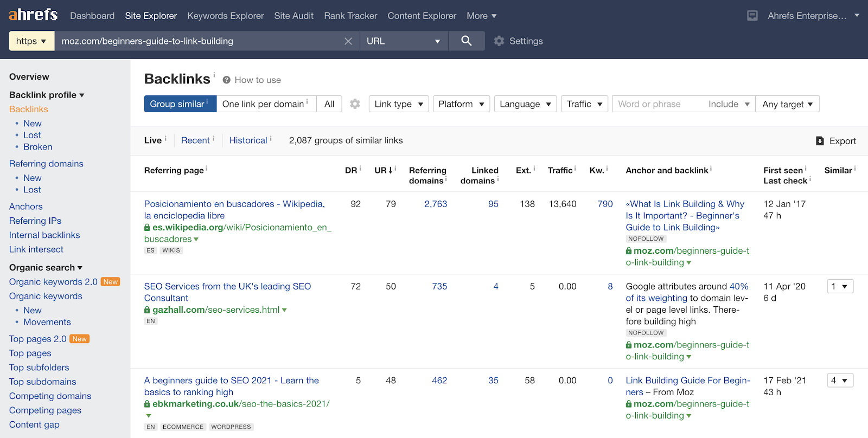This screenshot has height=438, width=868.
Task: Click the magnifying glass search button
Action: click(466, 41)
